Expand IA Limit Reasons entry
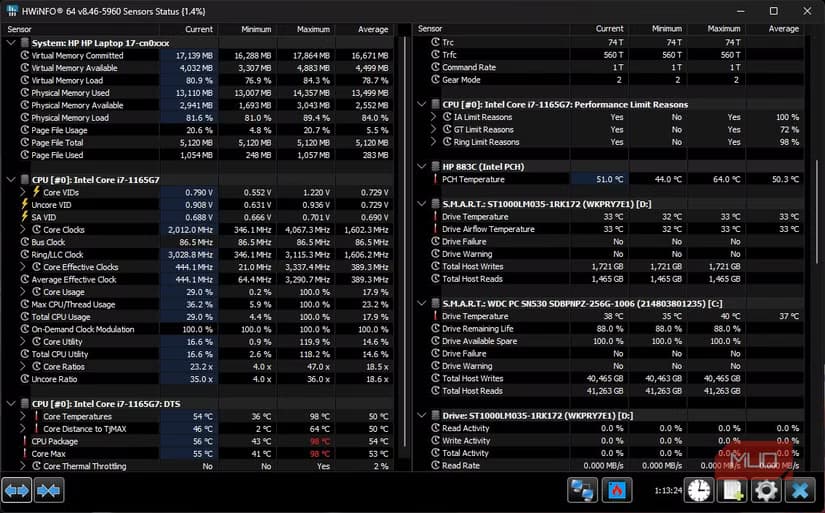The height and width of the screenshot is (513, 825). (434, 117)
